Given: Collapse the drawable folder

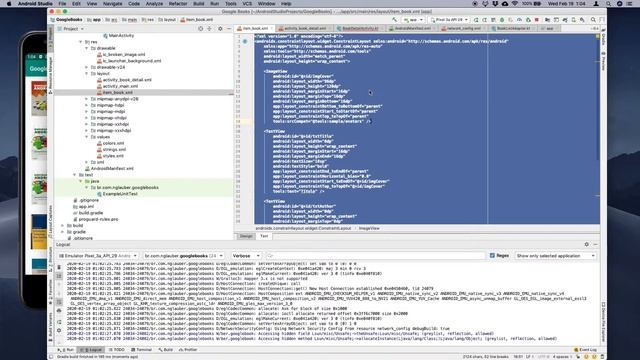Looking at the screenshot, I should 87,48.
